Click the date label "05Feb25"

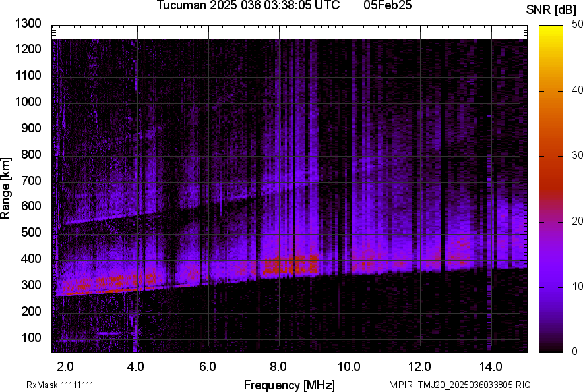(387, 5)
